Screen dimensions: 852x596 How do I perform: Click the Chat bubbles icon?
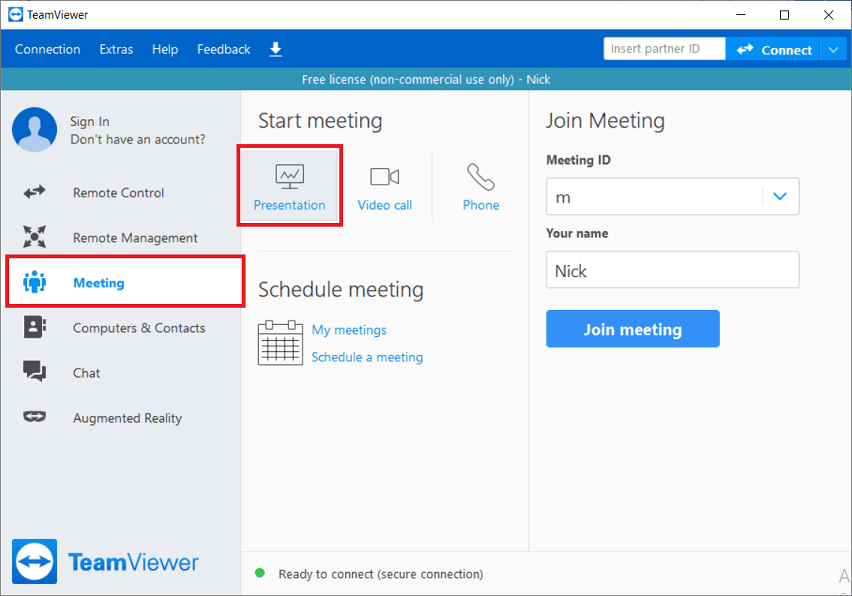[x=34, y=372]
